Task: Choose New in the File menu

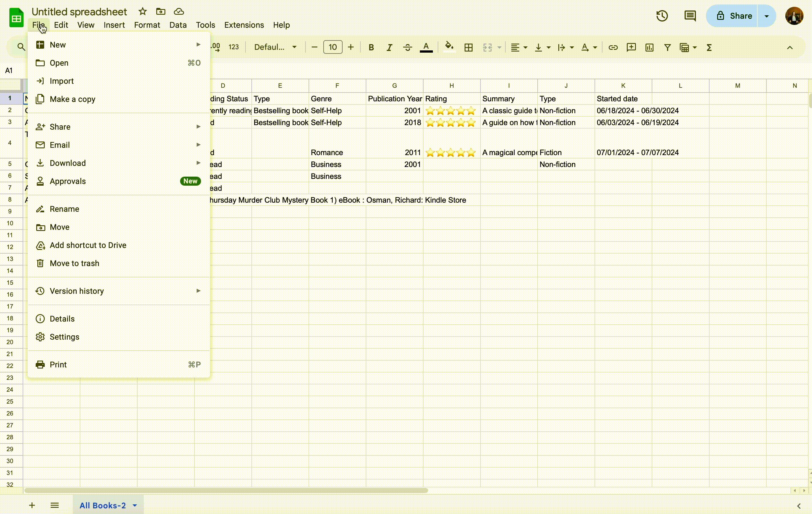Action: [x=119, y=45]
